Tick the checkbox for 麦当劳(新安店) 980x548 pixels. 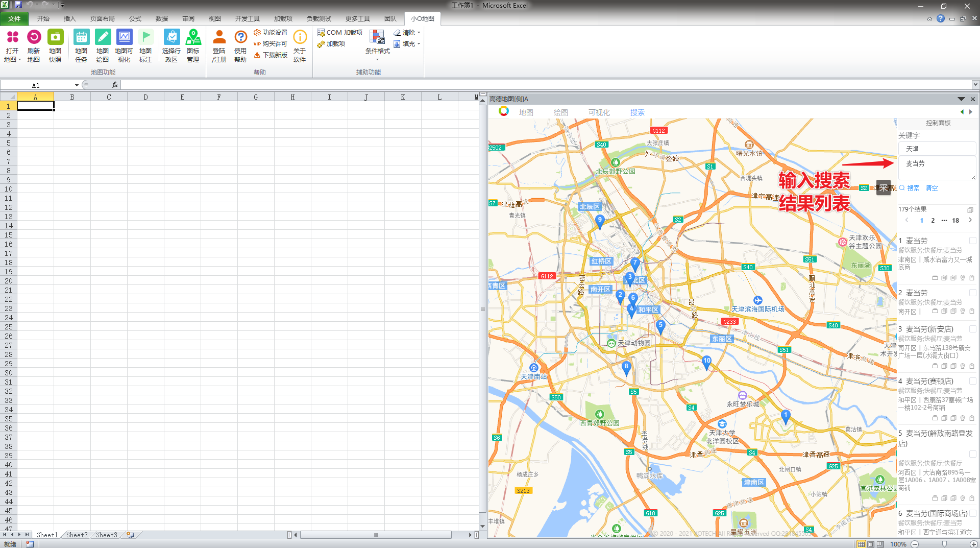click(972, 329)
